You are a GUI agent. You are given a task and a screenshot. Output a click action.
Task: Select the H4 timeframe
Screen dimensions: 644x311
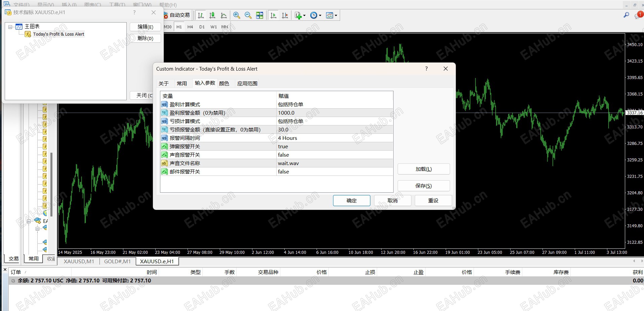pyautogui.click(x=190, y=27)
